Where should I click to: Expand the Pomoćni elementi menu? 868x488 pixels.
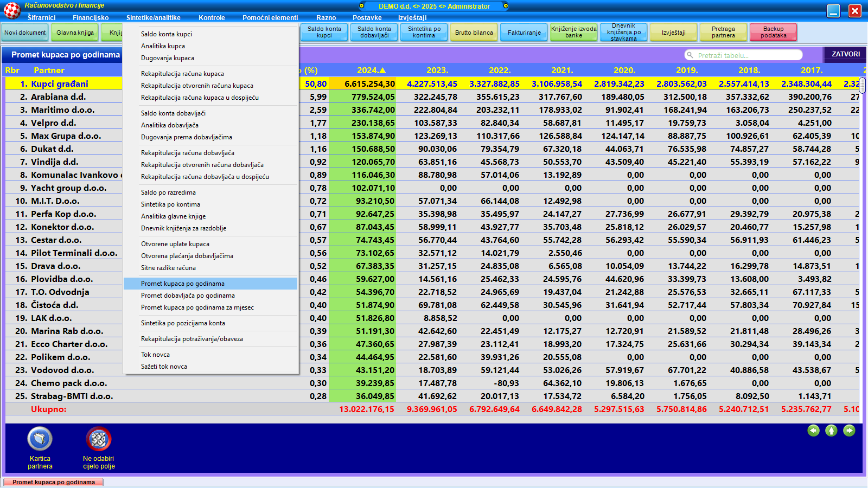tap(270, 18)
